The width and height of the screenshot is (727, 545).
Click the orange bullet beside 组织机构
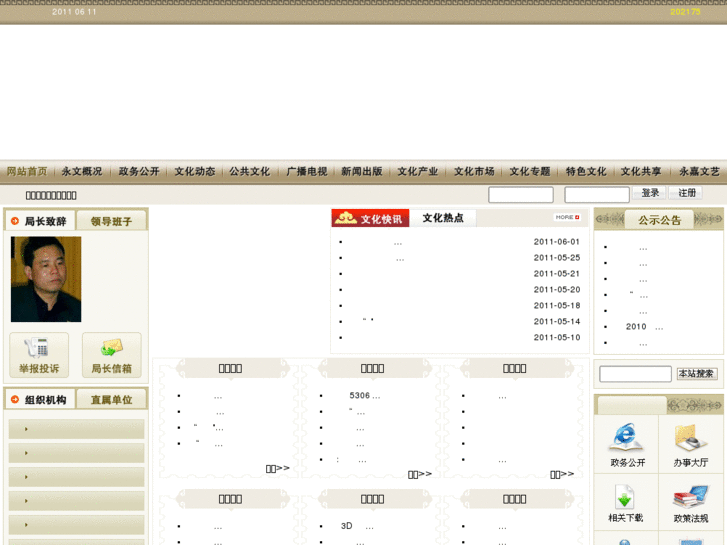[x=15, y=399]
